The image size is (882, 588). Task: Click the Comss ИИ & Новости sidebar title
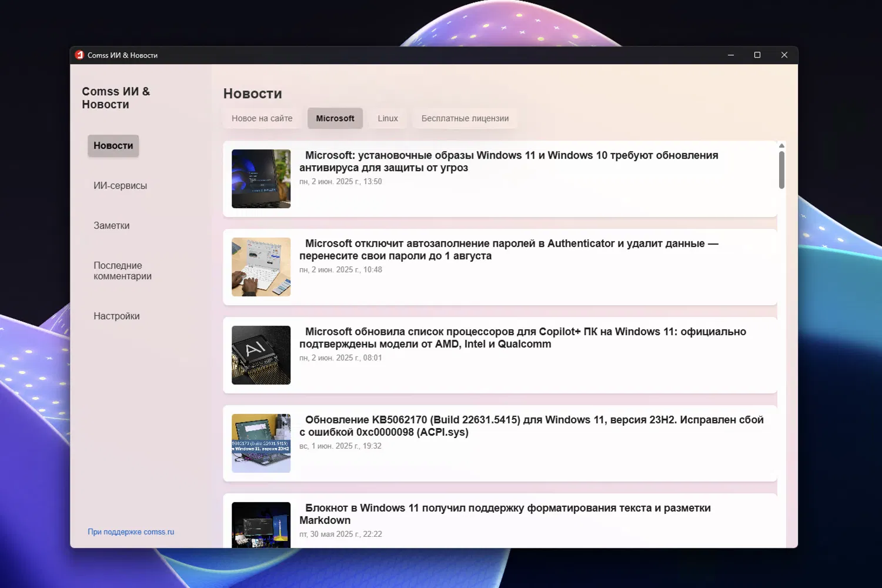coord(116,98)
